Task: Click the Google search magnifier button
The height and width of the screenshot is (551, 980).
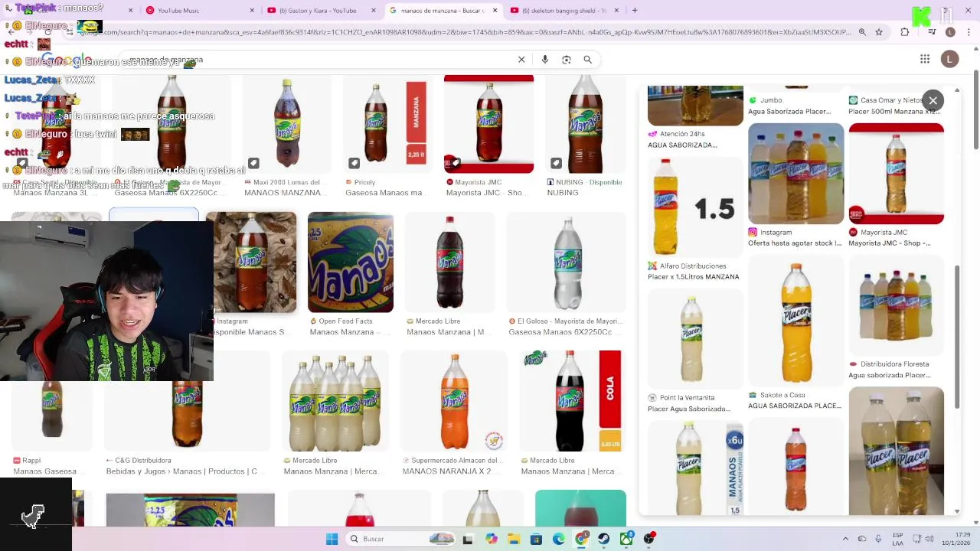Action: point(588,60)
